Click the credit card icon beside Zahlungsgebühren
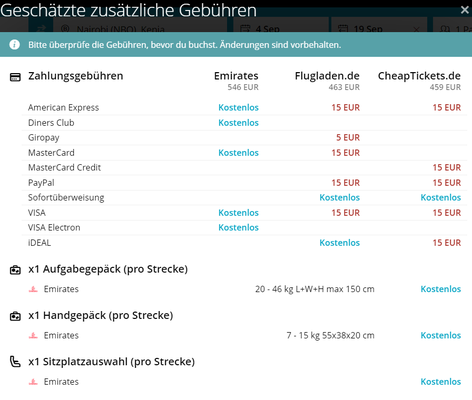Image resolution: width=472 pixels, height=400 pixels. pyautogui.click(x=15, y=77)
